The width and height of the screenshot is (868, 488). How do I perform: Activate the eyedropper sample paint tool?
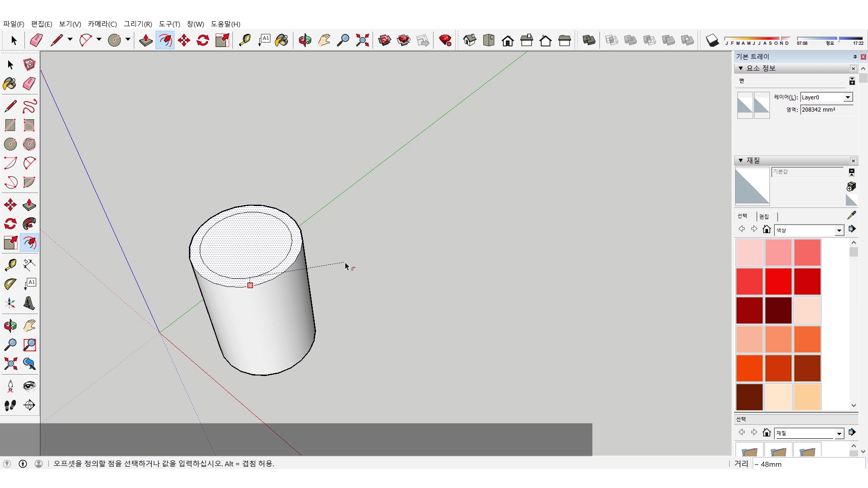851,216
